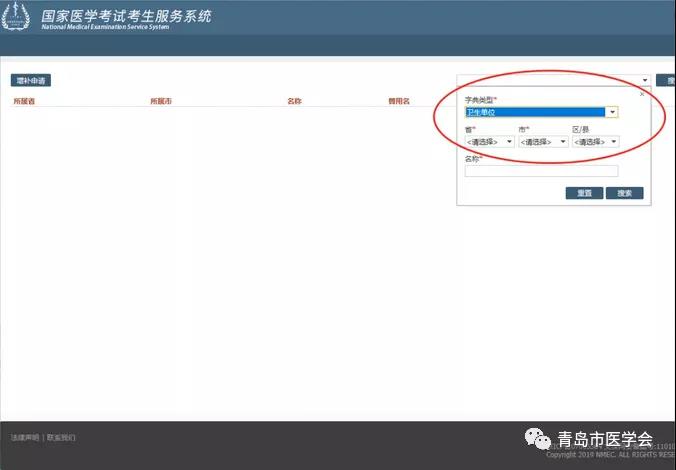Open the 法律声明 footer link

[25, 438]
